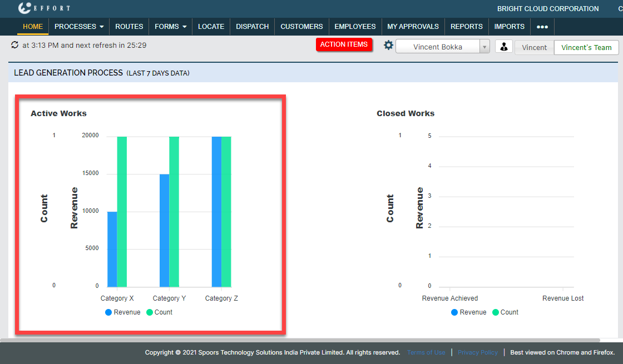This screenshot has height=364, width=623.
Task: Click the refresh icon beside the timestamp
Action: tap(14, 45)
